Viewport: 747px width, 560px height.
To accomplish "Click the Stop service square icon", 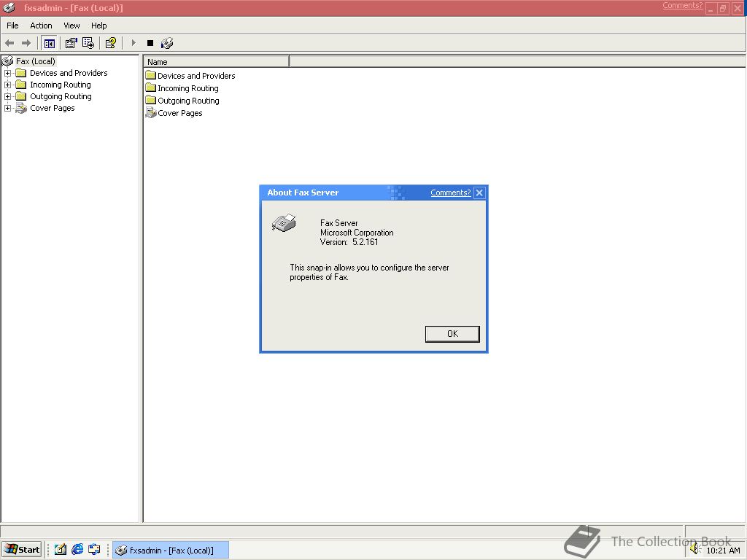I will (x=150, y=43).
